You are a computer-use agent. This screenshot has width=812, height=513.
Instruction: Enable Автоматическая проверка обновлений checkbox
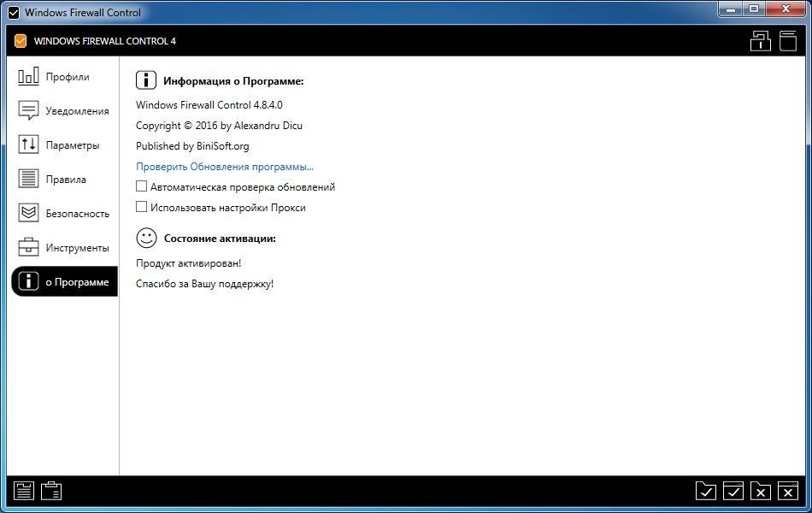point(141,186)
